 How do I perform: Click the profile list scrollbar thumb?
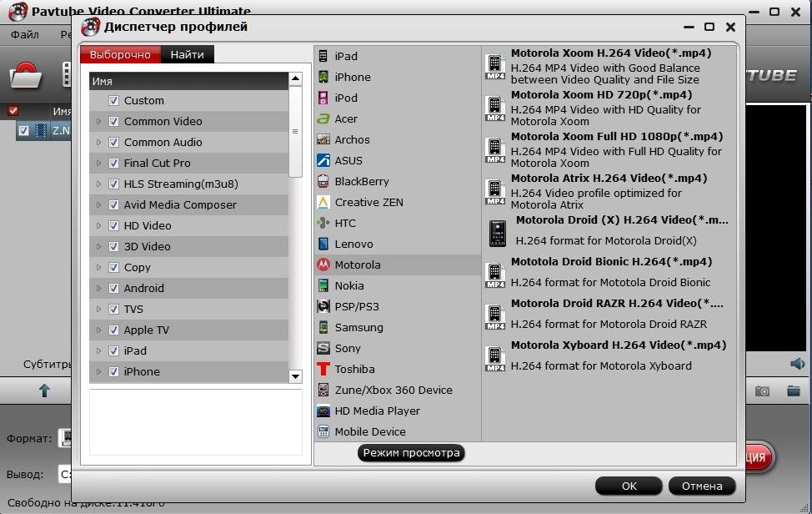(295, 132)
